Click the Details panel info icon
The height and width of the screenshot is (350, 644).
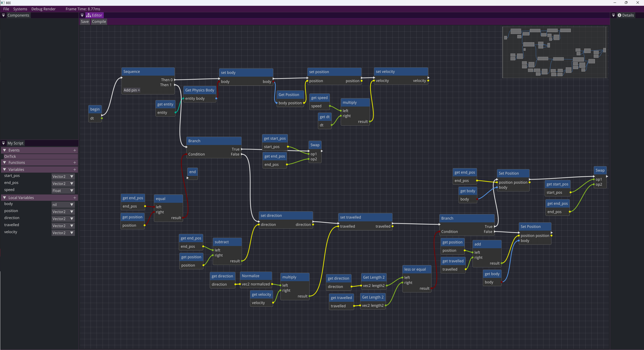tap(619, 15)
